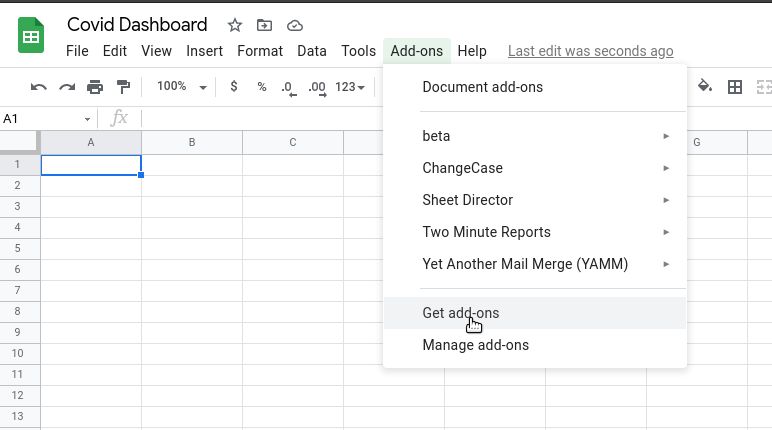Open Last edit was seconds ago link
The width and height of the screenshot is (772, 430).
point(590,51)
